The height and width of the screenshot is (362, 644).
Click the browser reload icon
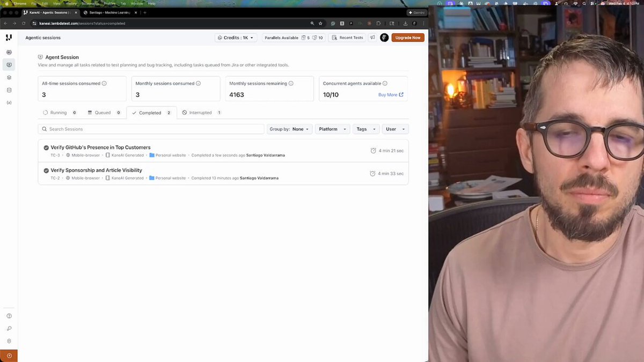click(x=24, y=24)
